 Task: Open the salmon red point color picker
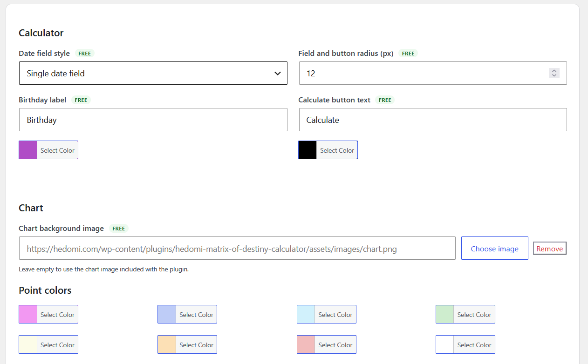tap(327, 344)
